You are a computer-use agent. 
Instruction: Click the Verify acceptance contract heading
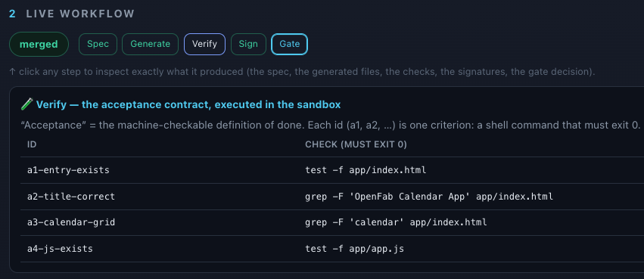click(x=188, y=104)
